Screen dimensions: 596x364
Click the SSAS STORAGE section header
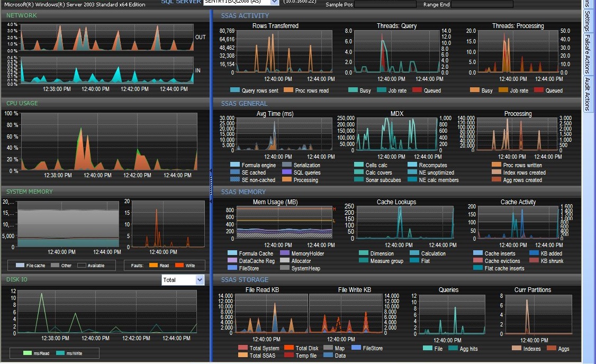point(245,280)
